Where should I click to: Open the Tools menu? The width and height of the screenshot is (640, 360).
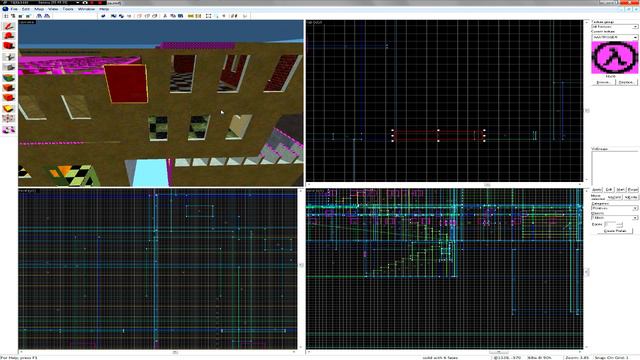(68, 9)
